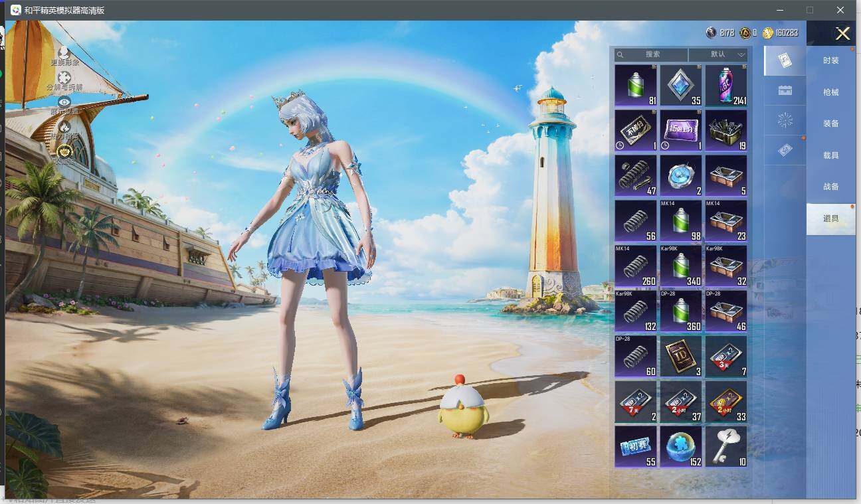This screenshot has height=504, width=861.
Task: Select the blue round medal item 2
Action: tap(681, 176)
